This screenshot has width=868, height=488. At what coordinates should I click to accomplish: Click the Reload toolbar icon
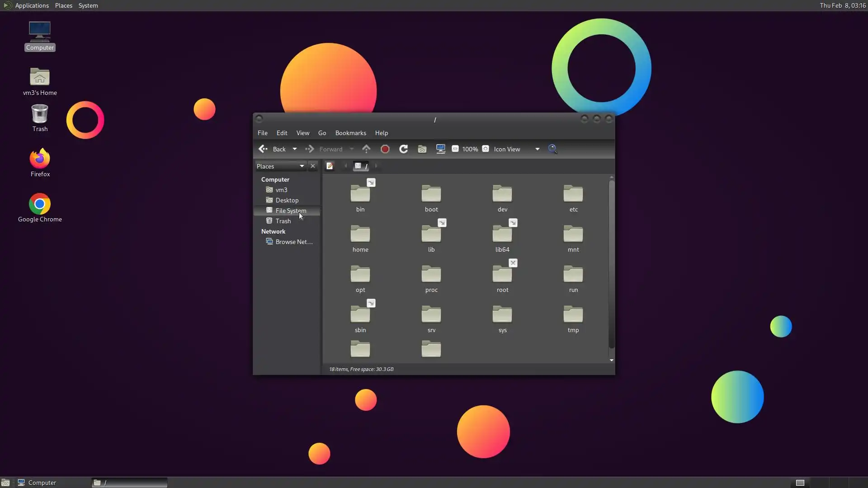(403, 149)
